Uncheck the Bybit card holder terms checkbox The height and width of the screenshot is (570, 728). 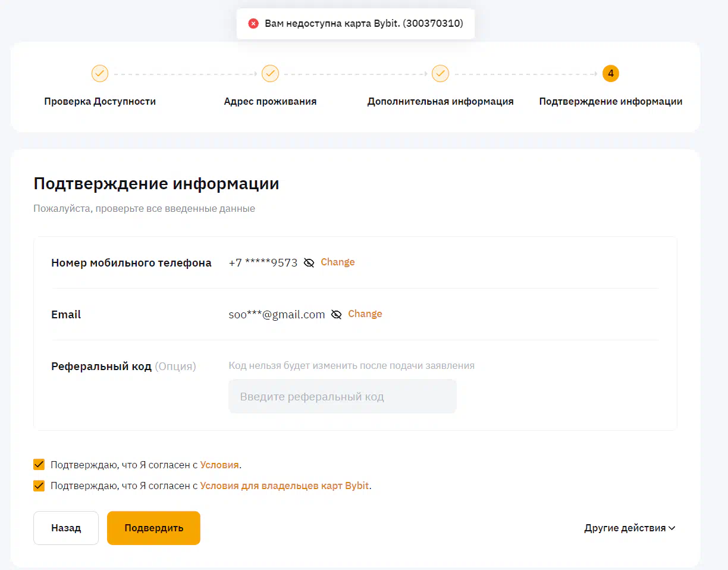(x=39, y=486)
